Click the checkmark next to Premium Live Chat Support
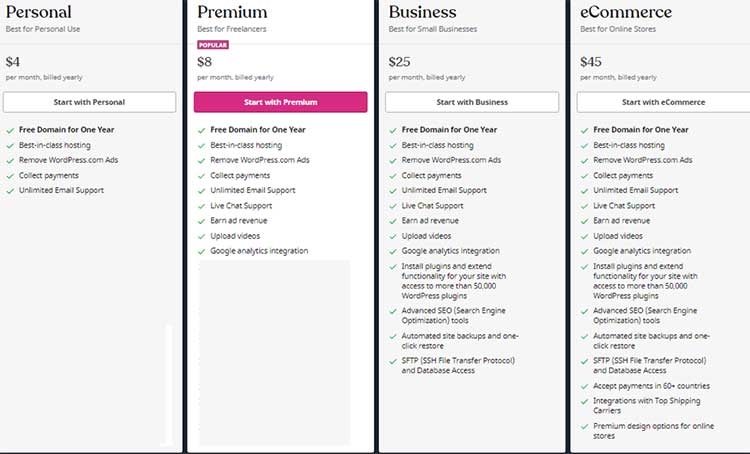Screen dimensions: 750x454 click(x=200, y=205)
